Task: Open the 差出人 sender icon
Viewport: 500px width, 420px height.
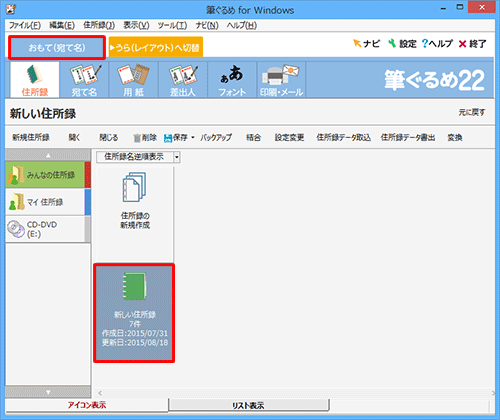Action: tap(183, 80)
